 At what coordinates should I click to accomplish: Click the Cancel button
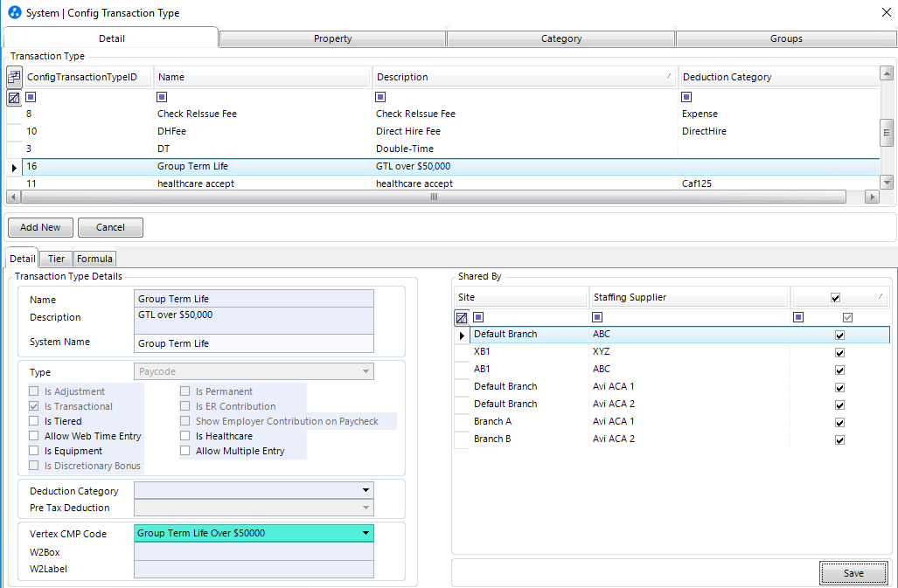(110, 227)
